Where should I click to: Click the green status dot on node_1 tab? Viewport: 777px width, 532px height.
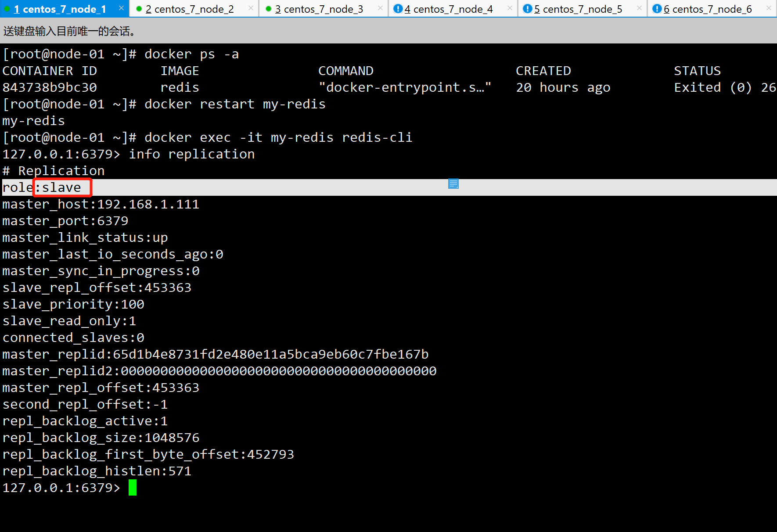click(x=7, y=9)
